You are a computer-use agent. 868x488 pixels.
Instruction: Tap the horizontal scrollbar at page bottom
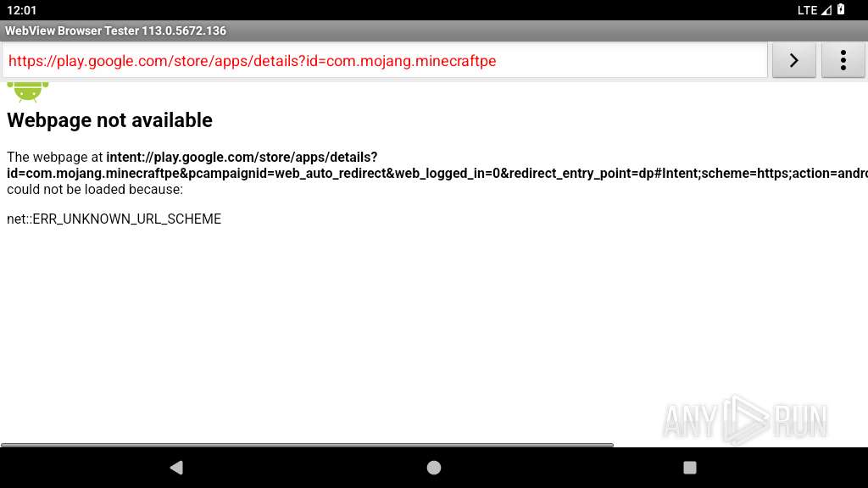coord(307,444)
